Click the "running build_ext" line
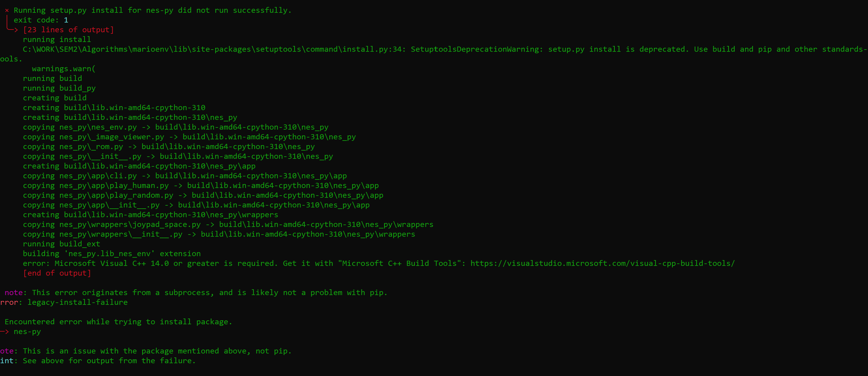Image resolution: width=868 pixels, height=376 pixels. (61, 244)
